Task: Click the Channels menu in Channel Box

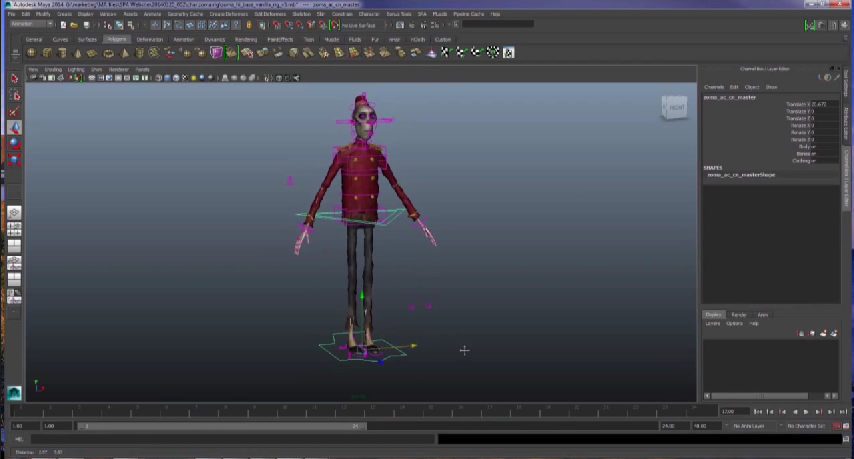Action: (713, 87)
